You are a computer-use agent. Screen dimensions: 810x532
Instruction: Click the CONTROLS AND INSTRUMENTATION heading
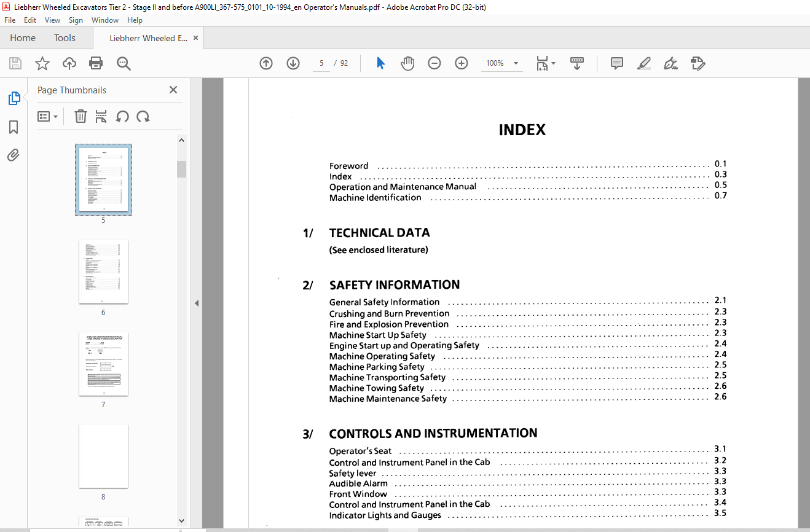tap(433, 433)
